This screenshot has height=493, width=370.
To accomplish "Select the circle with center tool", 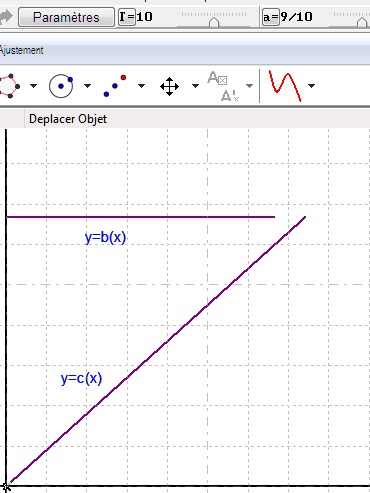I will point(61,86).
